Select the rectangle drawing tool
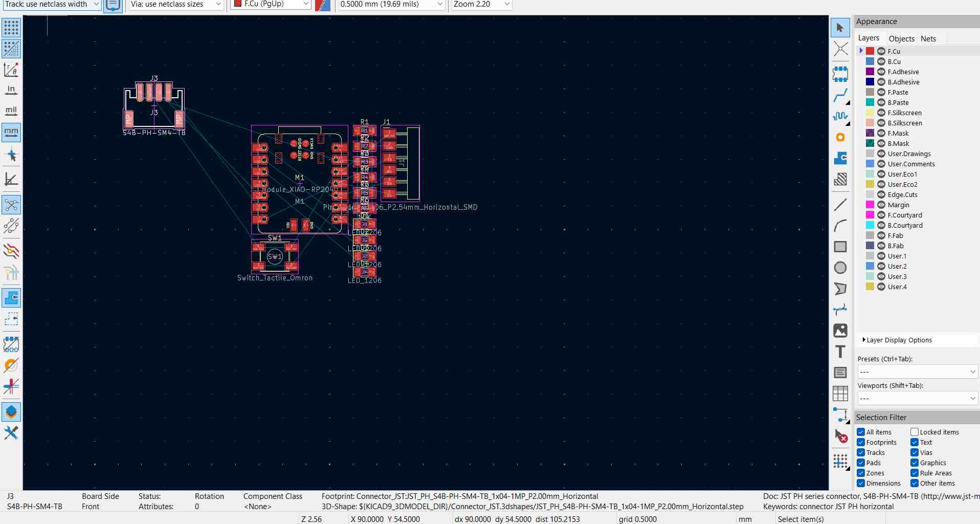980x524 pixels. pyautogui.click(x=840, y=246)
